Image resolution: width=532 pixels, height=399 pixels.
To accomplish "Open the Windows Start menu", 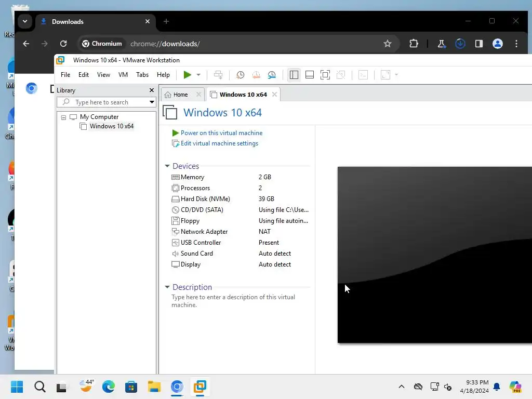I will pyautogui.click(x=17, y=387).
